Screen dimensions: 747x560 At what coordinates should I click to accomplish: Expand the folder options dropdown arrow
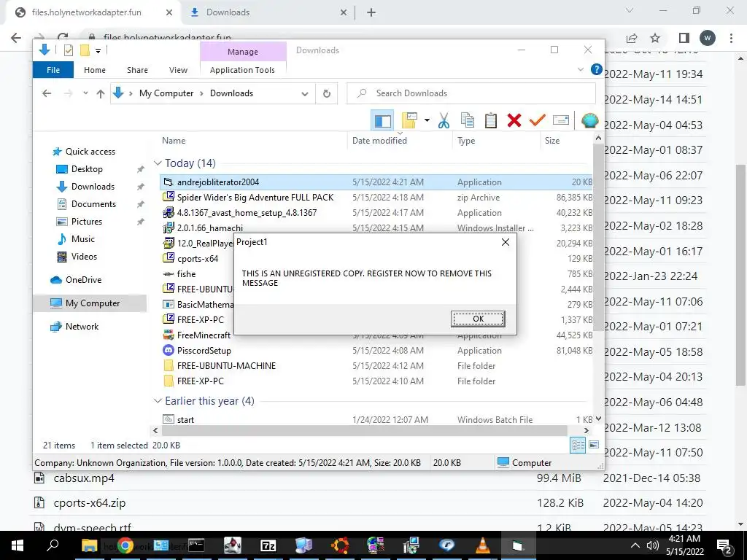[x=427, y=120]
